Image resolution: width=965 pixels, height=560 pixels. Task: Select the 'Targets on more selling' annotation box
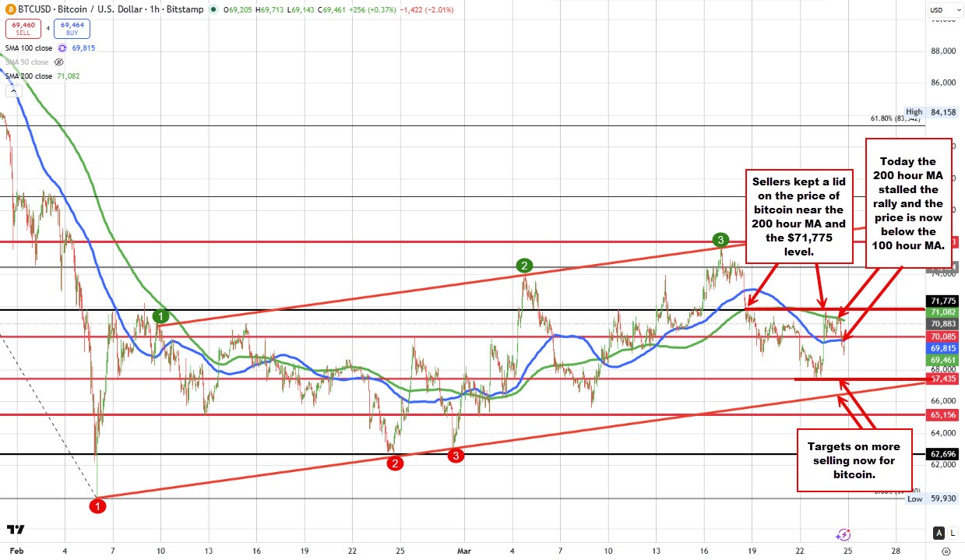click(x=854, y=460)
